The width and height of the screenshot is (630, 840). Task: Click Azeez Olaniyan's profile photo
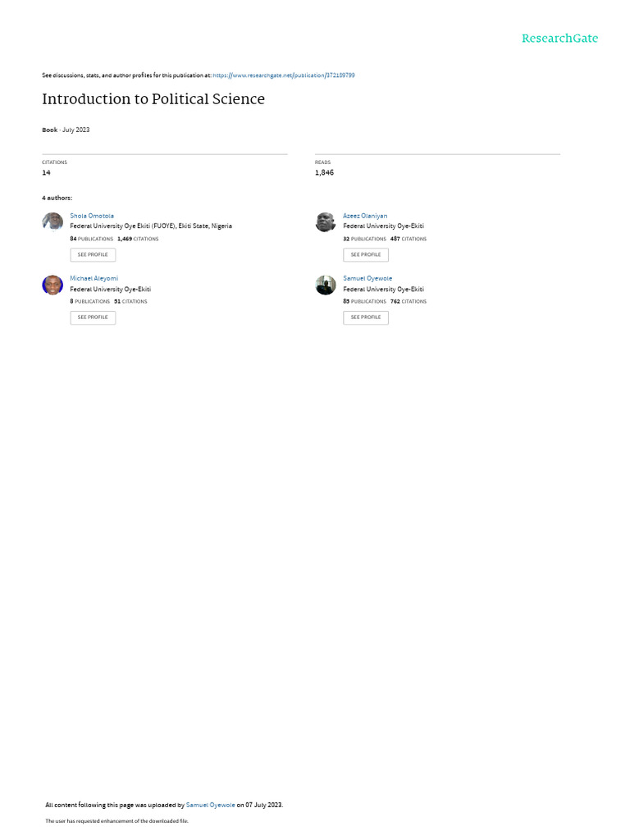[x=326, y=221]
